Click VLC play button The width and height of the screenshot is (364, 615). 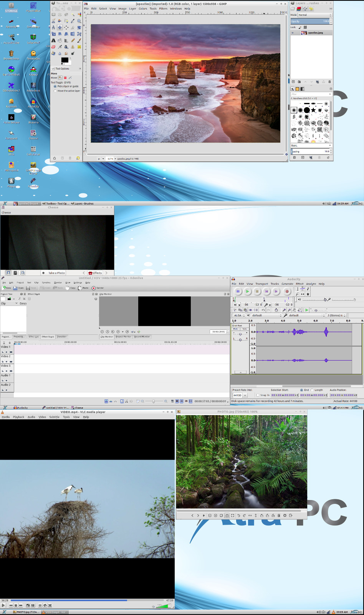[x=3, y=605]
